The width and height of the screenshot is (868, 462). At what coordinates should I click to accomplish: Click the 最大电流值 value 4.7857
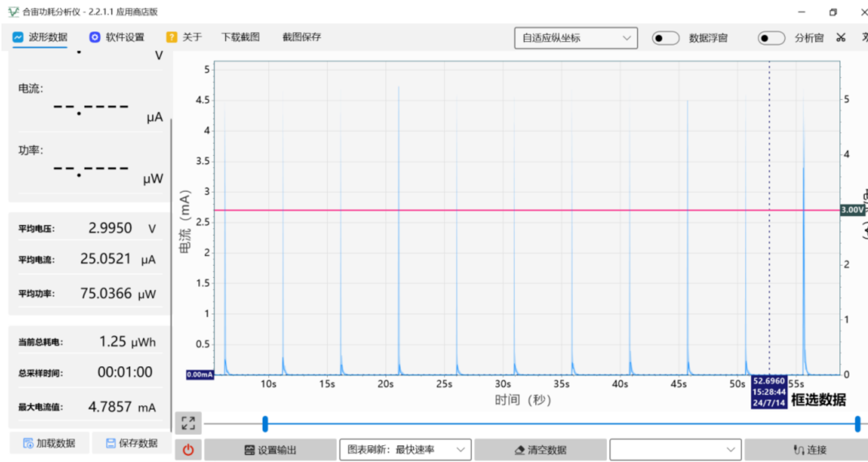coord(110,407)
